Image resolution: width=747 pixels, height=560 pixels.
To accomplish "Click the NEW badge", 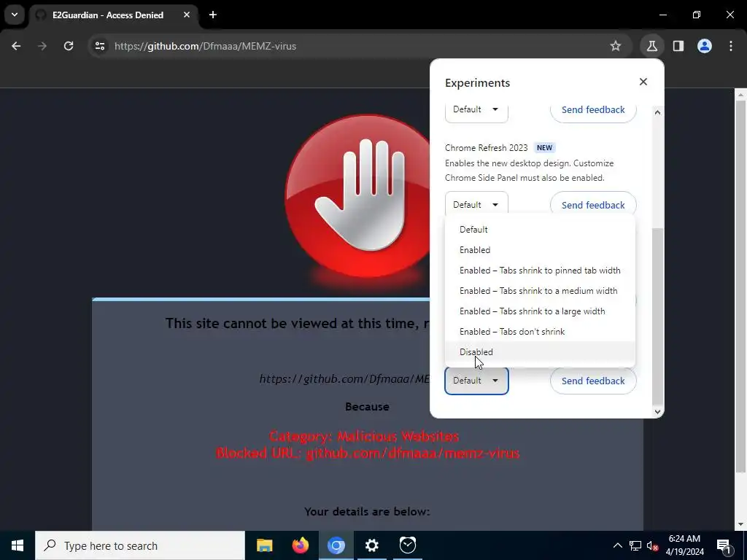I will (x=544, y=147).
